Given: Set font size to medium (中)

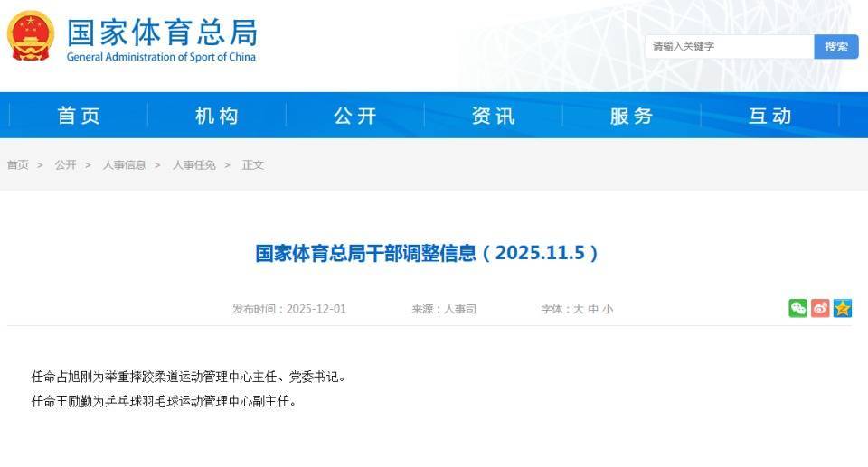Looking at the screenshot, I should pos(593,309).
